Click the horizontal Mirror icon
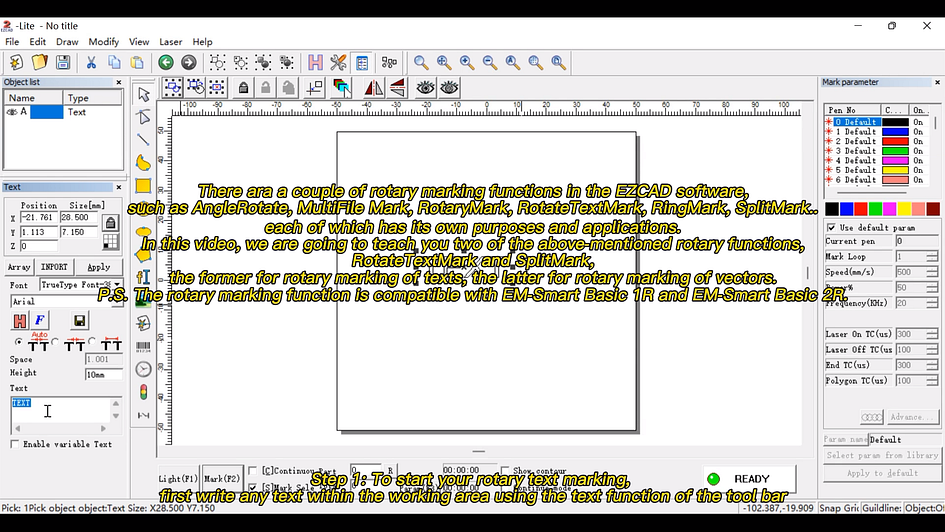Screen dimensions: 945x532 [x=373, y=88]
